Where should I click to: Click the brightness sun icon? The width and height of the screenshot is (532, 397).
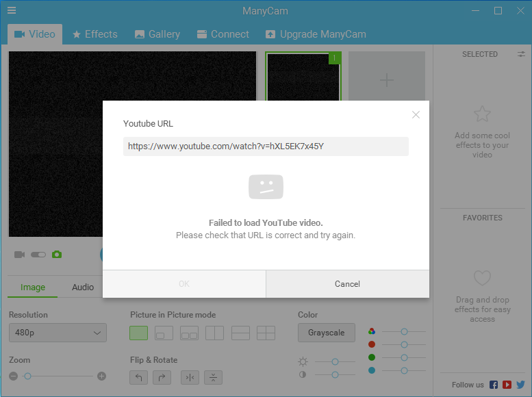pos(303,361)
